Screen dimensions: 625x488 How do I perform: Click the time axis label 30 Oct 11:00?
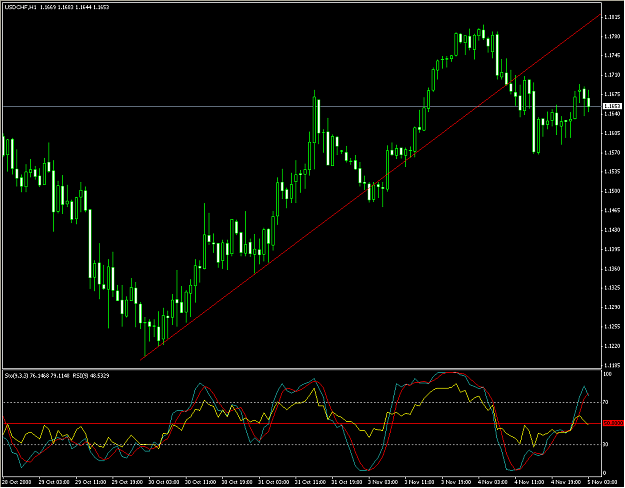point(201,482)
